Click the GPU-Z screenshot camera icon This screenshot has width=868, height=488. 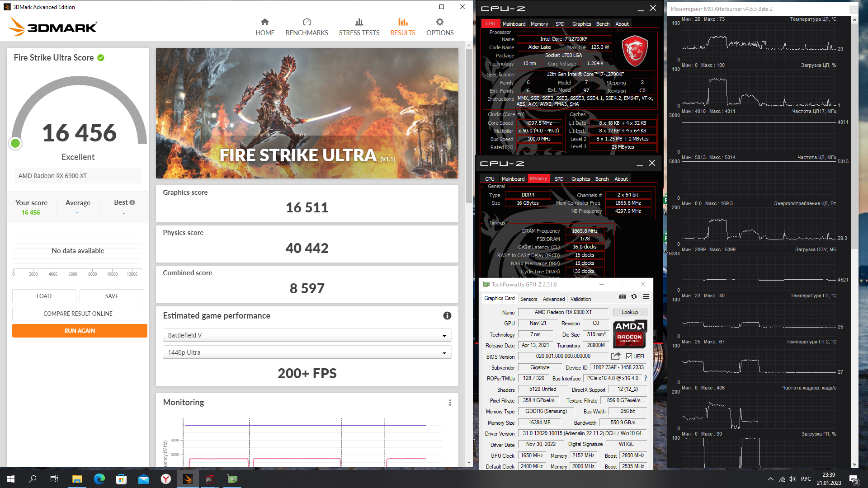(x=623, y=297)
